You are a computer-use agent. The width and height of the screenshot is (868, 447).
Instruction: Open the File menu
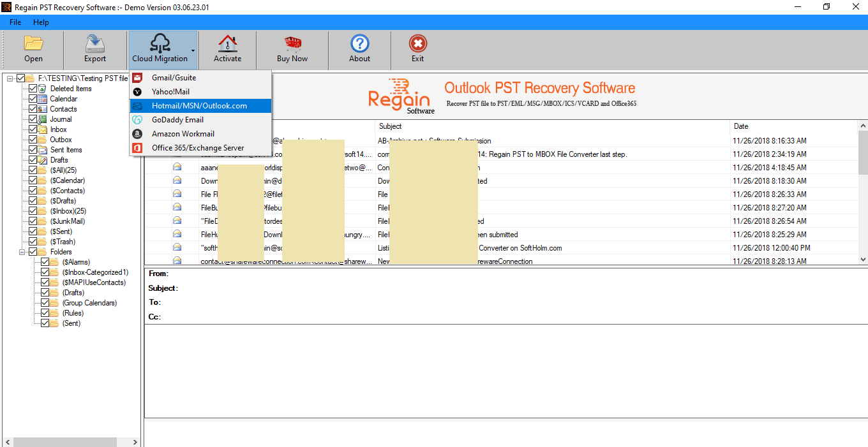[x=15, y=22]
